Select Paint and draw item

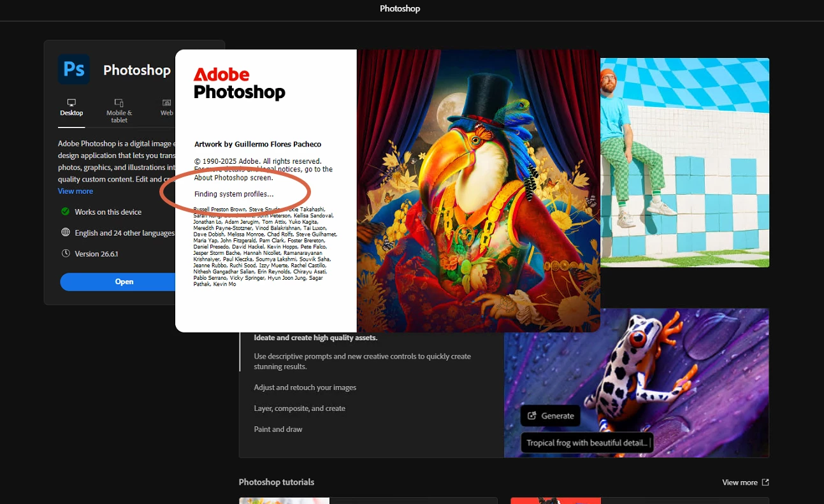click(278, 429)
